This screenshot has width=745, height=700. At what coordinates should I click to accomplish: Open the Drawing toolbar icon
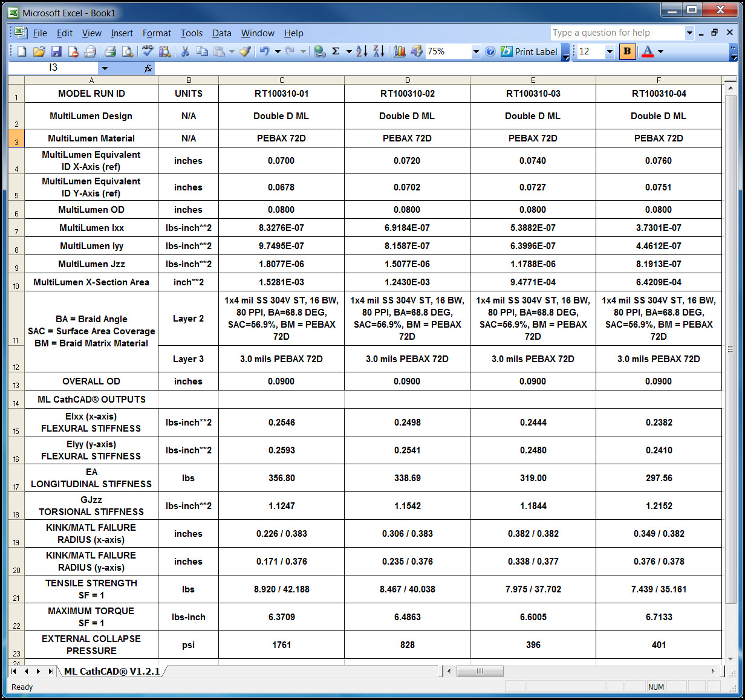point(416,52)
